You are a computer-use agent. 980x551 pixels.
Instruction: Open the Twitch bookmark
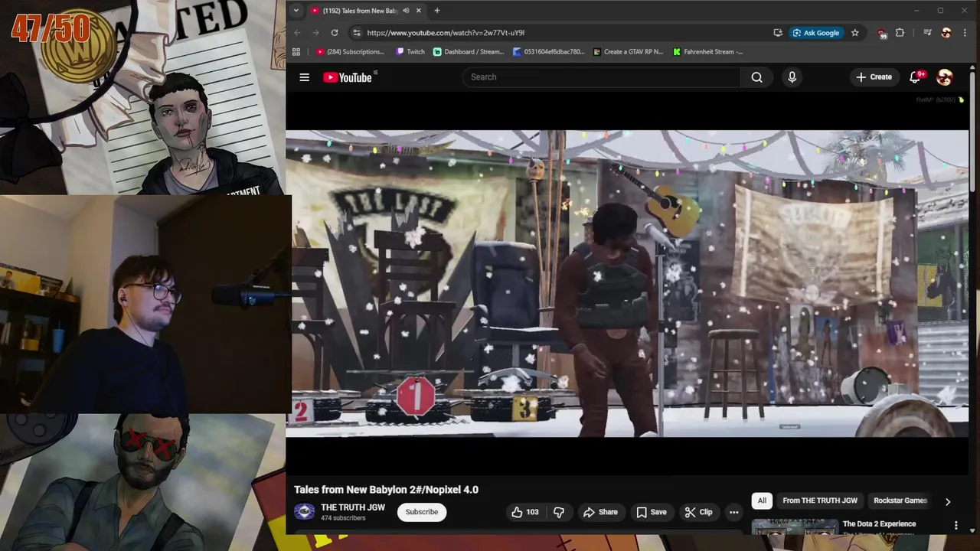[x=410, y=52]
